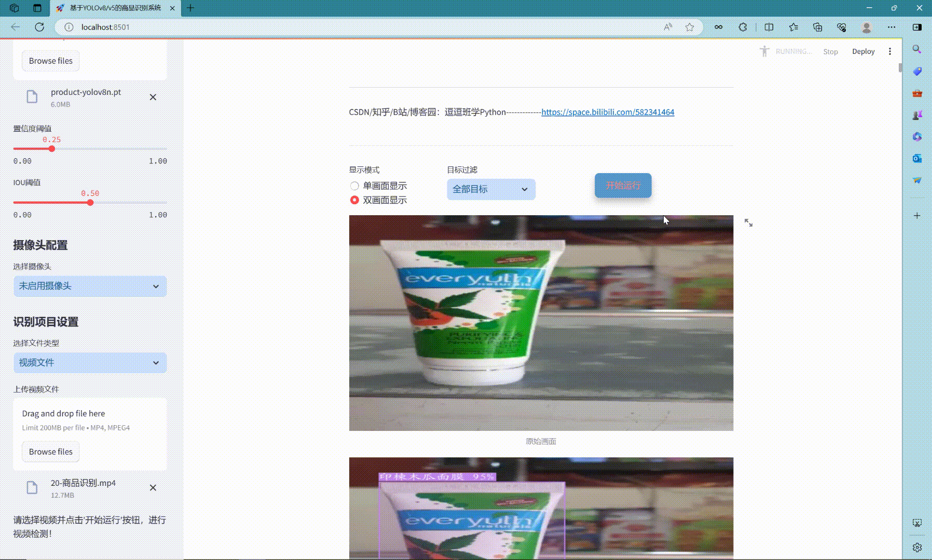Click the 识别项目设置 heading
This screenshot has width=932, height=560.
(x=46, y=322)
